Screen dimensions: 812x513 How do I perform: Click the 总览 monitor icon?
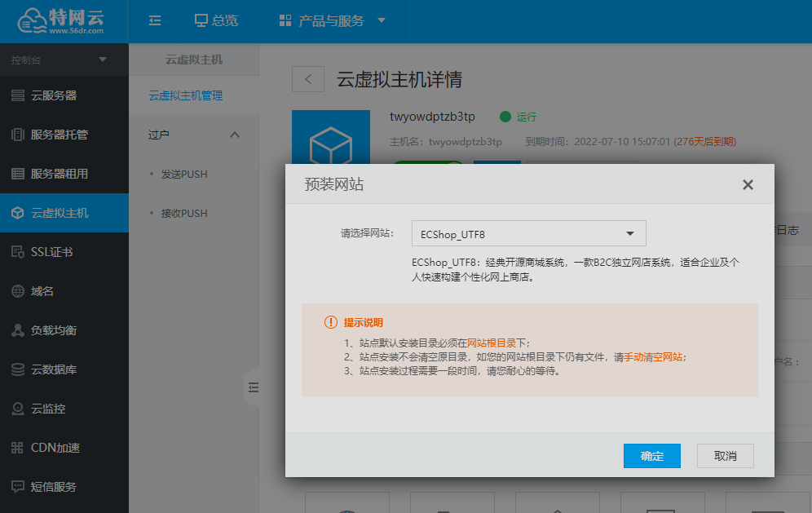tap(201, 20)
